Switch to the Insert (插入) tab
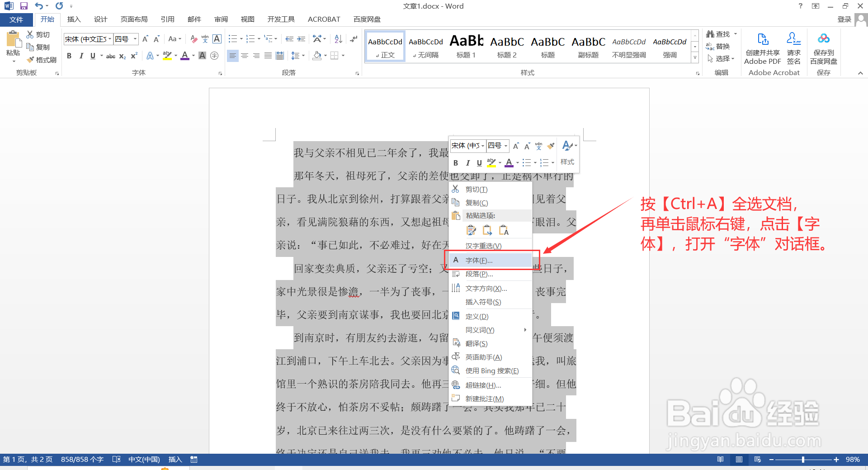Screen dimensions: 868x470 pyautogui.click(x=74, y=19)
